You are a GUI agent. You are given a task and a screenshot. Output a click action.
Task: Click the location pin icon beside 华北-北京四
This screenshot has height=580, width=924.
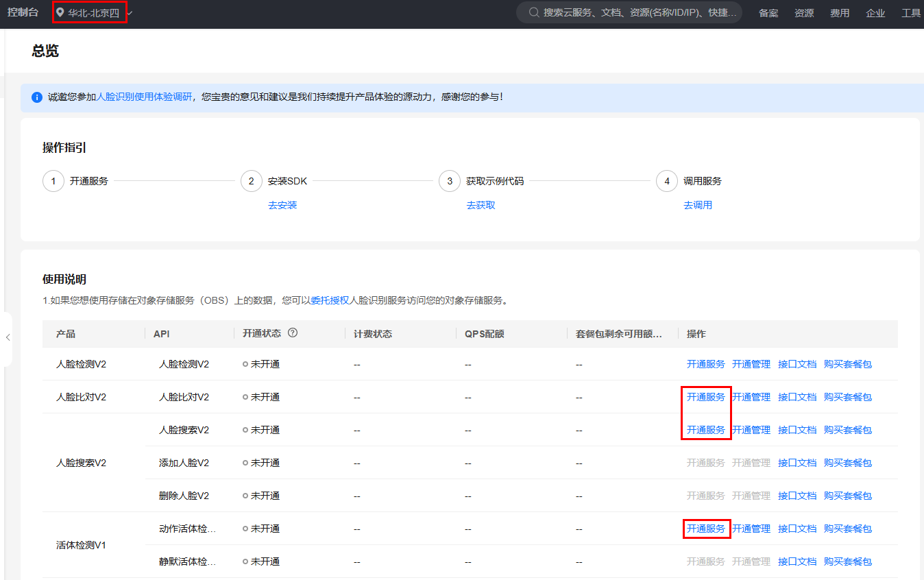point(60,12)
